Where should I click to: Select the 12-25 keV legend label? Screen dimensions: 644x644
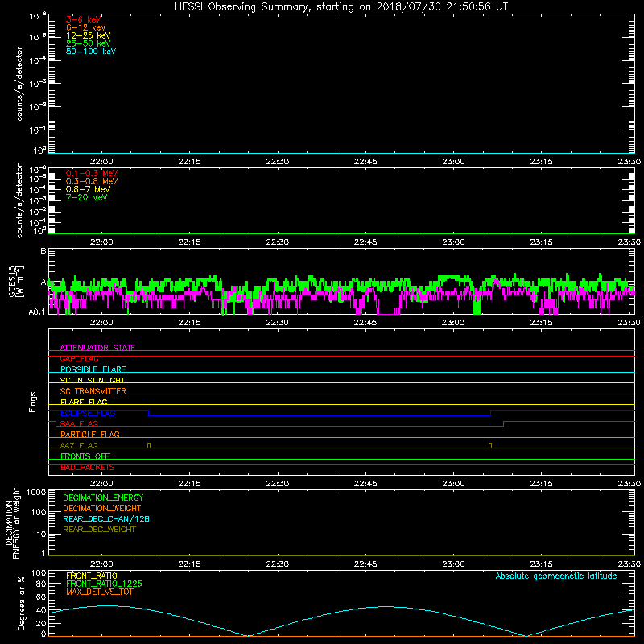point(89,35)
